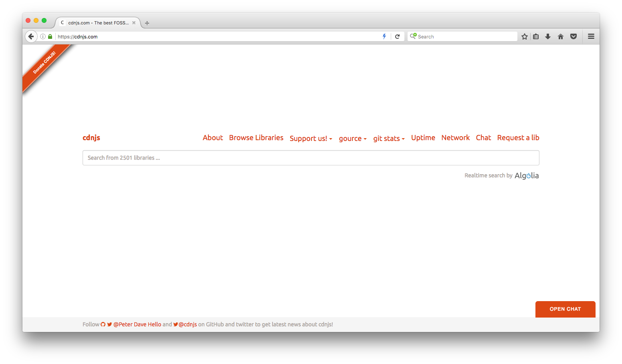The width and height of the screenshot is (622, 364).
Task: Click the OPEN CHAT button
Action: pos(565,309)
